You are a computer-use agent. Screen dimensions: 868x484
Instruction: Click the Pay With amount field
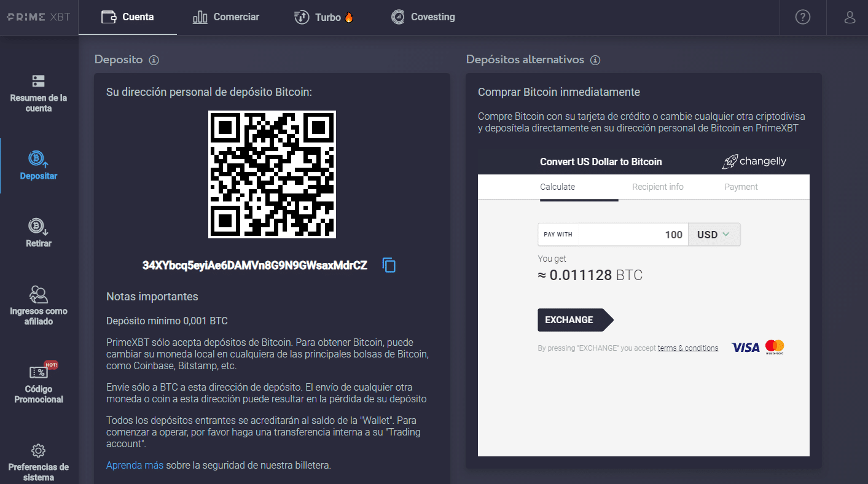[x=613, y=235]
